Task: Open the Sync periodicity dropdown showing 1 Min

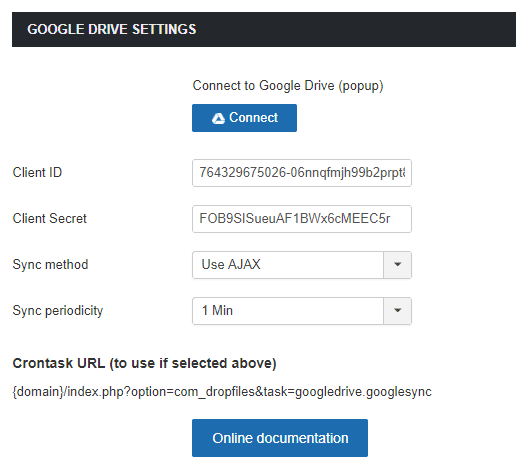Action: (302, 311)
